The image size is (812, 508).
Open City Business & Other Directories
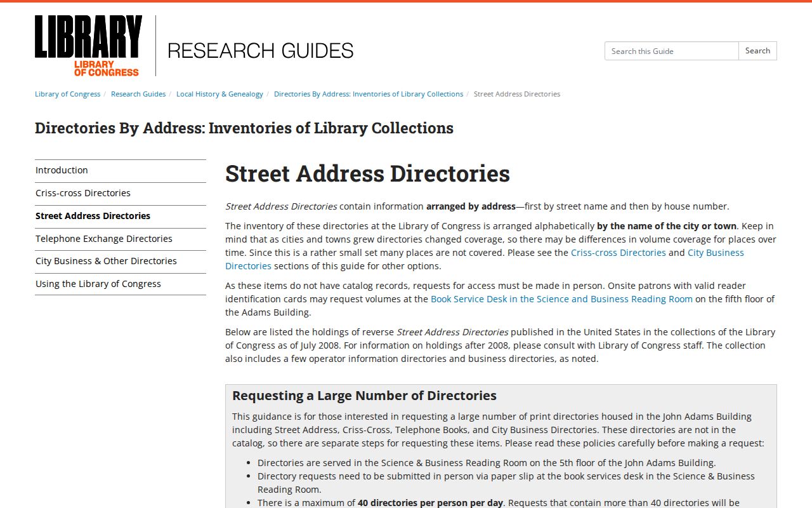click(x=121, y=261)
